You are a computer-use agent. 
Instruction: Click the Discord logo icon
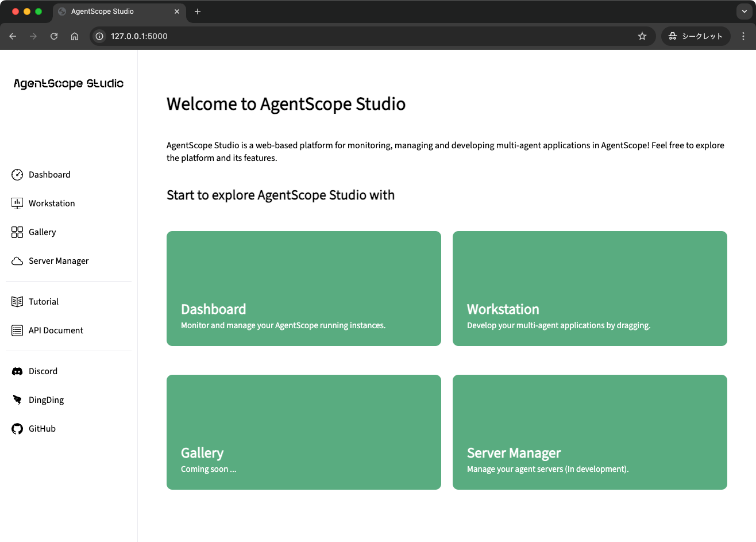(17, 371)
